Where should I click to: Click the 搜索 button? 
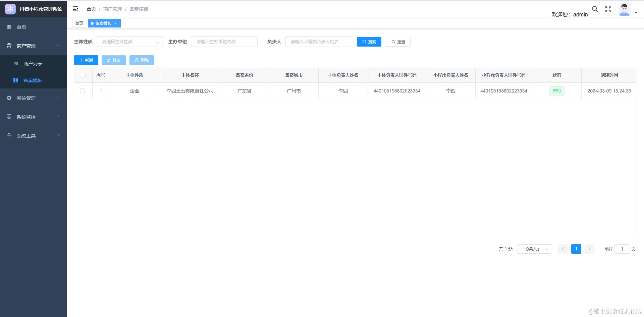click(369, 42)
